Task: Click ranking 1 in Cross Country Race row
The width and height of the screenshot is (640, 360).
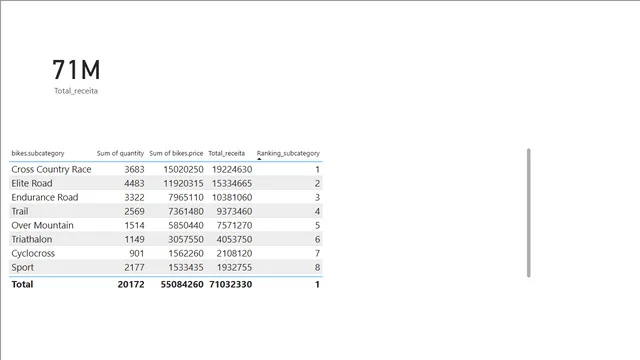Action: pyautogui.click(x=317, y=169)
